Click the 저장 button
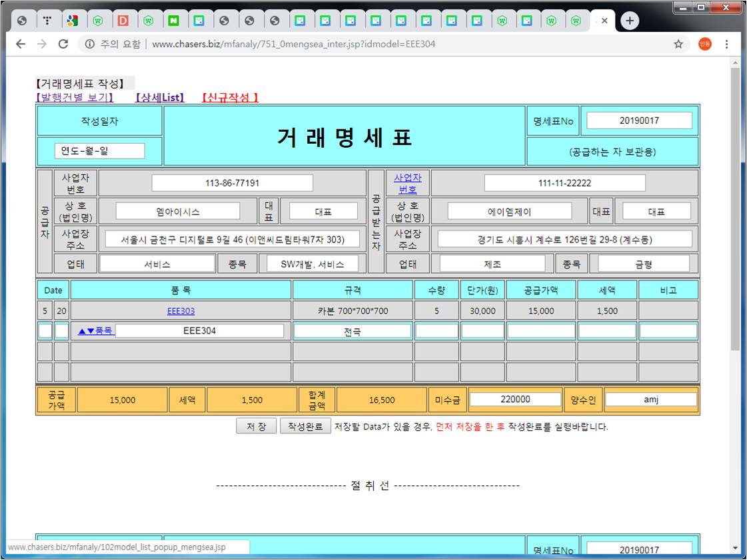This screenshot has height=560, width=747. tap(257, 426)
